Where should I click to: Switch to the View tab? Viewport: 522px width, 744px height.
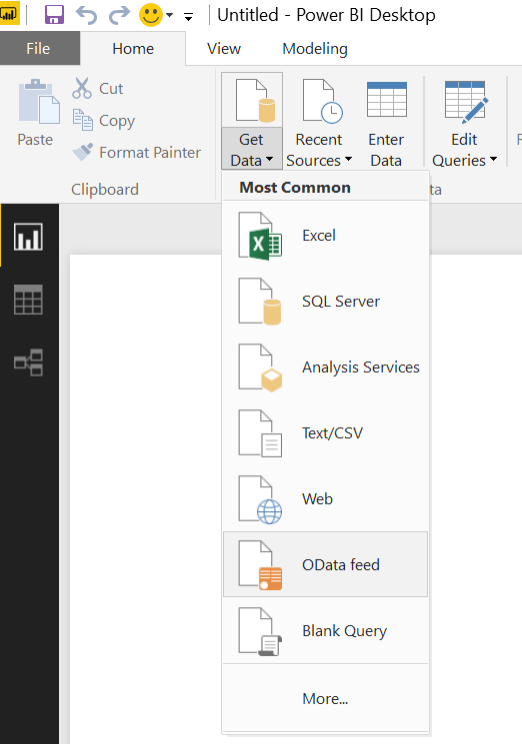click(224, 48)
